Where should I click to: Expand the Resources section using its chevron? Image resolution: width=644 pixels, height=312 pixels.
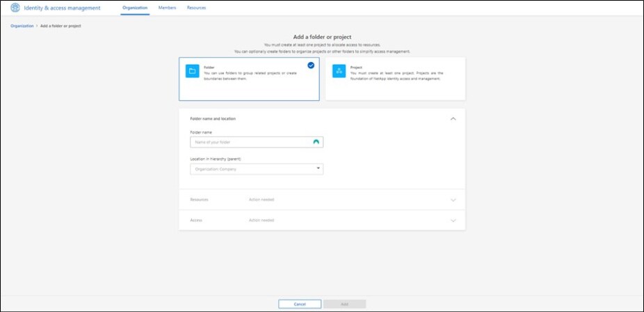coord(453,200)
